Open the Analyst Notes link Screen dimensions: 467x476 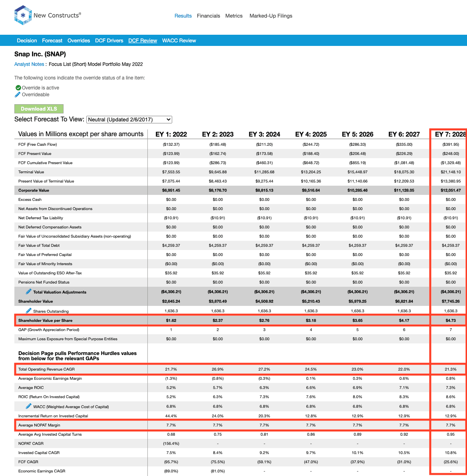(x=29, y=64)
